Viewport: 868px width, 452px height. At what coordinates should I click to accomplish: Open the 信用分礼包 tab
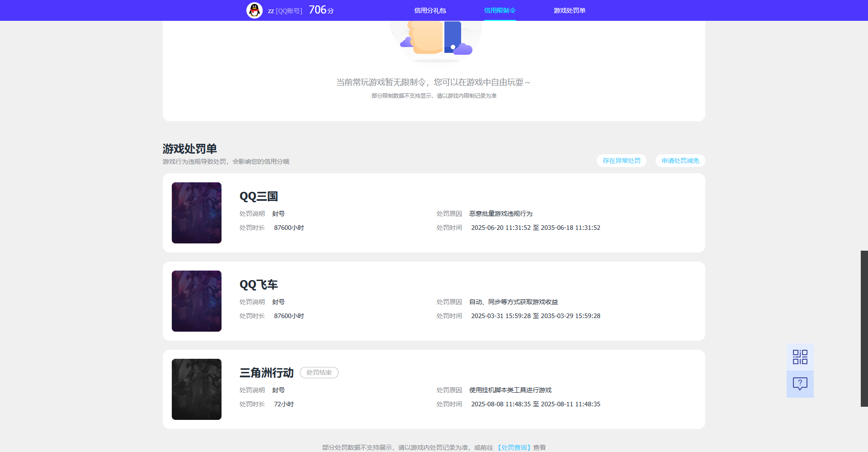[430, 10]
